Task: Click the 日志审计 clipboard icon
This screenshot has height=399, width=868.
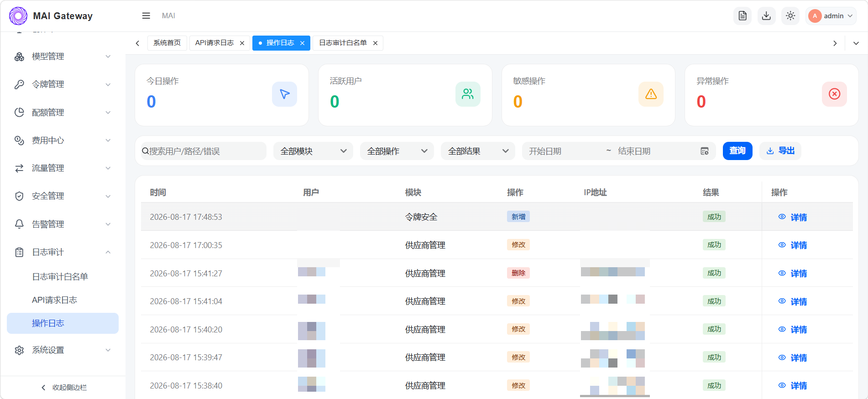Action: (19, 252)
